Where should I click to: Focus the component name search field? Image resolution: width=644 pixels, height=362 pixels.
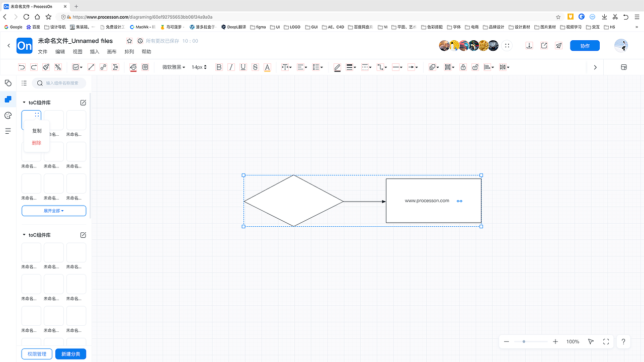pos(59,83)
